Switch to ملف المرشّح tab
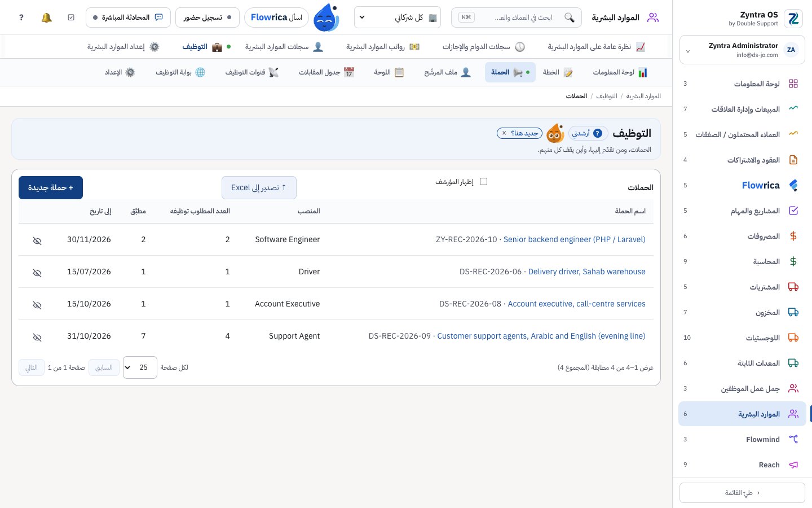The width and height of the screenshot is (812, 508). pos(448,72)
